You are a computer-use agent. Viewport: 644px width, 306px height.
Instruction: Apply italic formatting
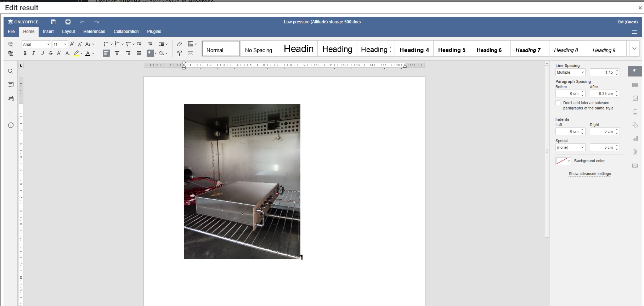(33, 53)
